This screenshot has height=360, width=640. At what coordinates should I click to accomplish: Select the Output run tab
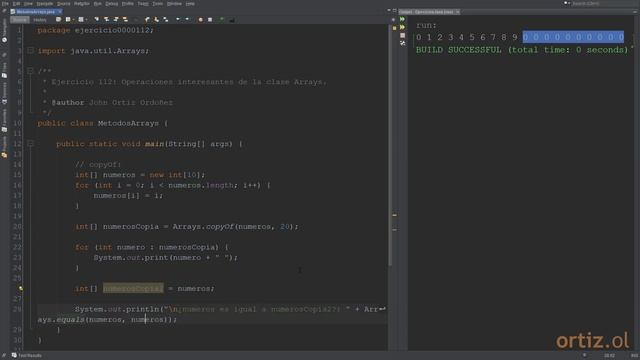[x=429, y=12]
